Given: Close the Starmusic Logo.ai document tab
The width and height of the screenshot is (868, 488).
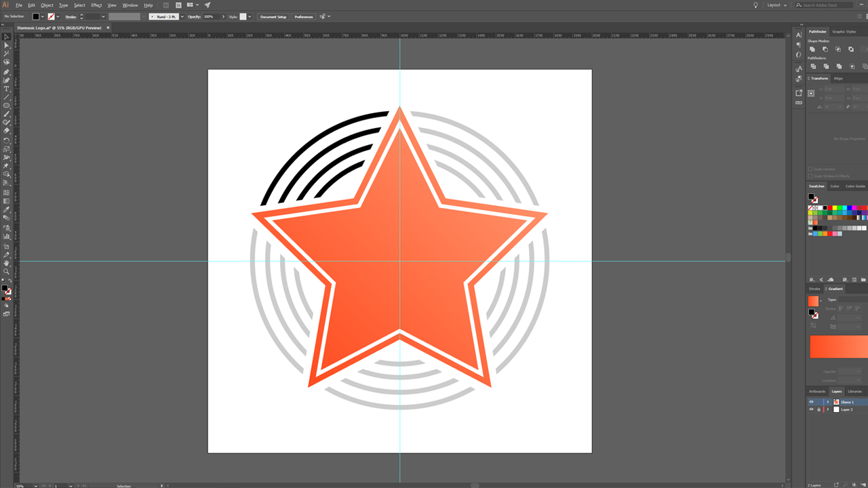Looking at the screenshot, I should coord(108,28).
